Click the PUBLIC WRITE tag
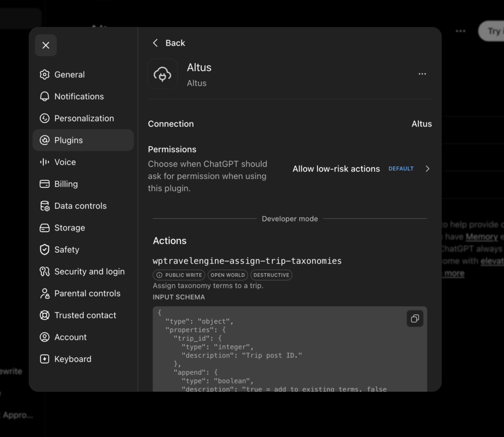This screenshot has width=504, height=437. click(179, 275)
